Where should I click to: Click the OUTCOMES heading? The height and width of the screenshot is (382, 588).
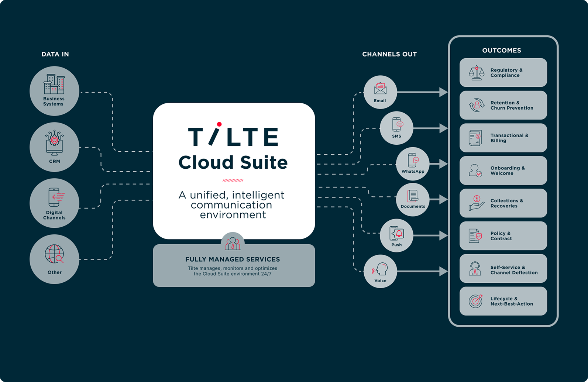502,51
